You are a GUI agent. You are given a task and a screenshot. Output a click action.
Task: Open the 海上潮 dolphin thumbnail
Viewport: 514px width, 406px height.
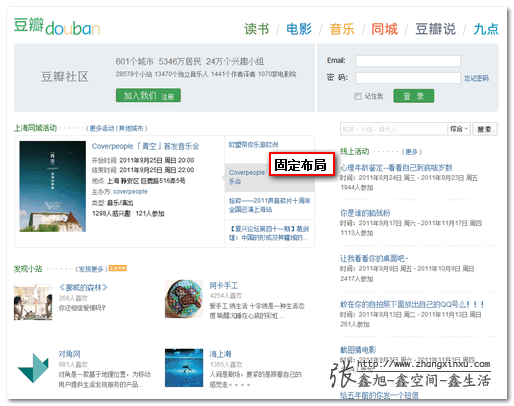coord(184,368)
